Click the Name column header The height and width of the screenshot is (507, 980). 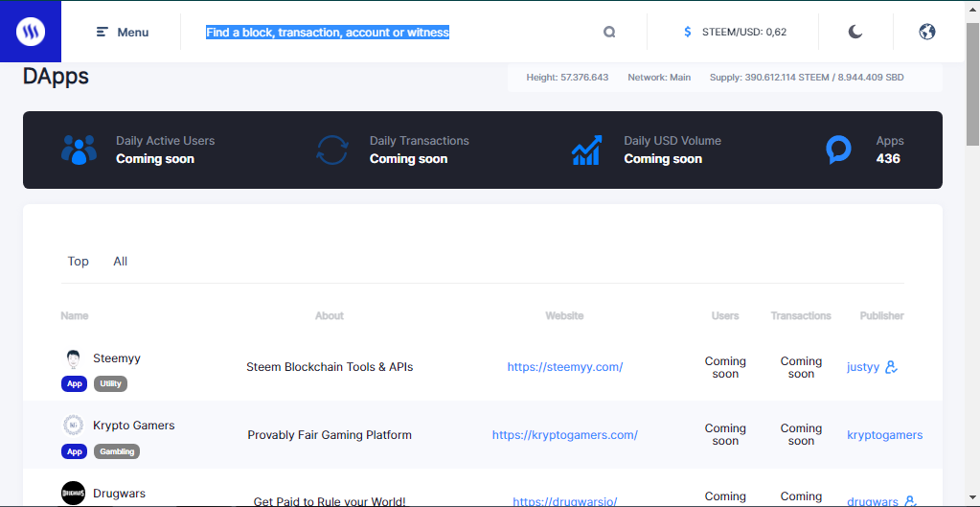click(x=75, y=315)
